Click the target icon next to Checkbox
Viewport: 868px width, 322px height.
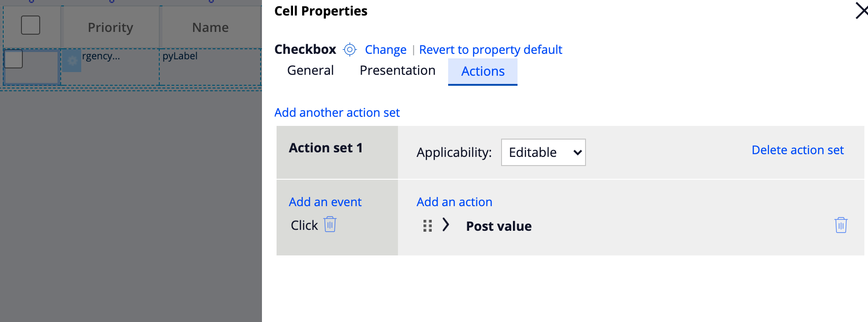(350, 49)
